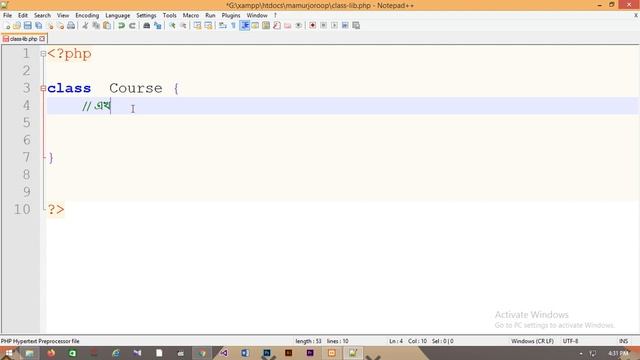Open the Tools menu
Viewport: 640px width, 360px height.
(169, 16)
